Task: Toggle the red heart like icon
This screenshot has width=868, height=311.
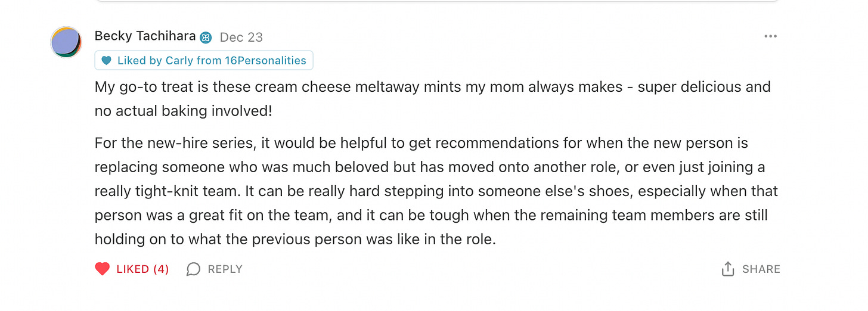Action: coord(103,269)
